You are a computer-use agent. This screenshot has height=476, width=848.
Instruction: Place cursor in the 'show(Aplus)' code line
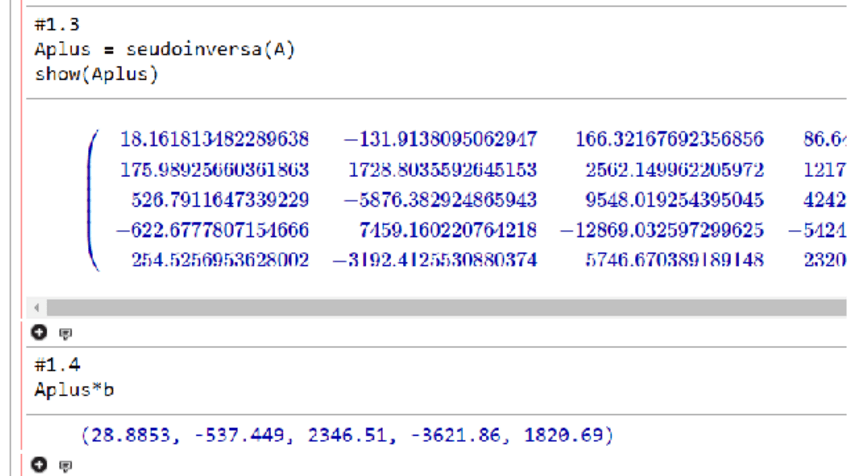pos(97,74)
